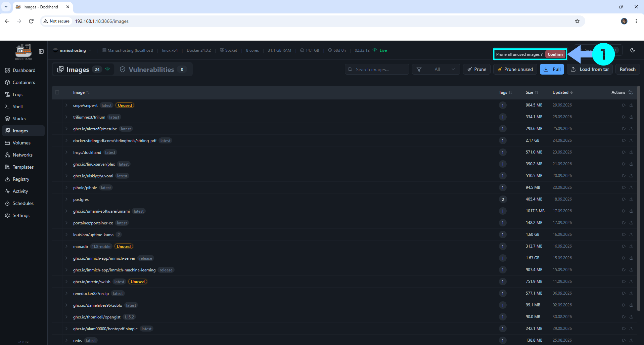
Task: Click the Refresh button
Action: (x=627, y=69)
